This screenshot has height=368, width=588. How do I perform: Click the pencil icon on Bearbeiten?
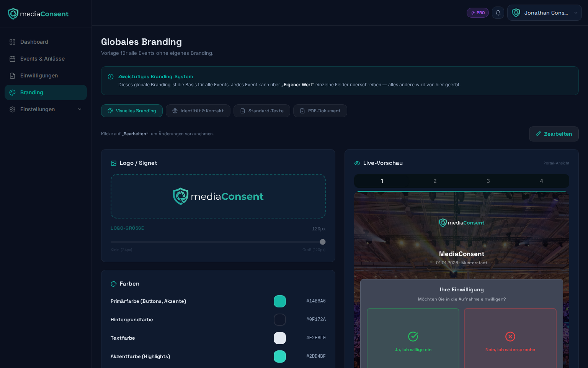538,134
